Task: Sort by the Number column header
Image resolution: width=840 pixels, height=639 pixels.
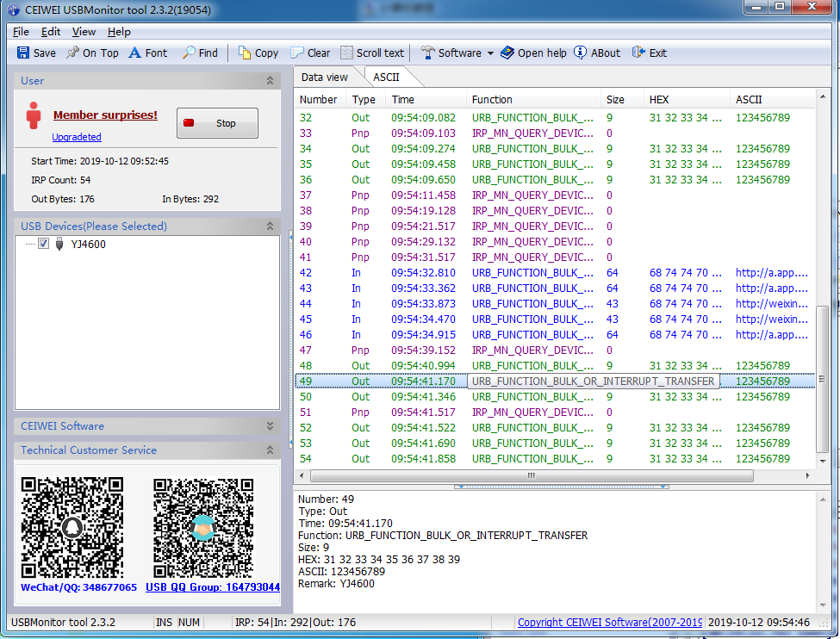Action: pos(320,100)
